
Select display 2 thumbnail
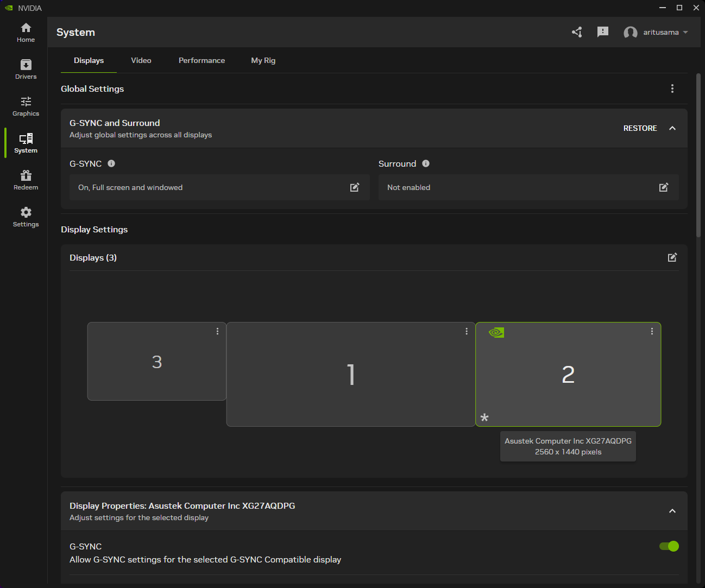[x=568, y=375]
